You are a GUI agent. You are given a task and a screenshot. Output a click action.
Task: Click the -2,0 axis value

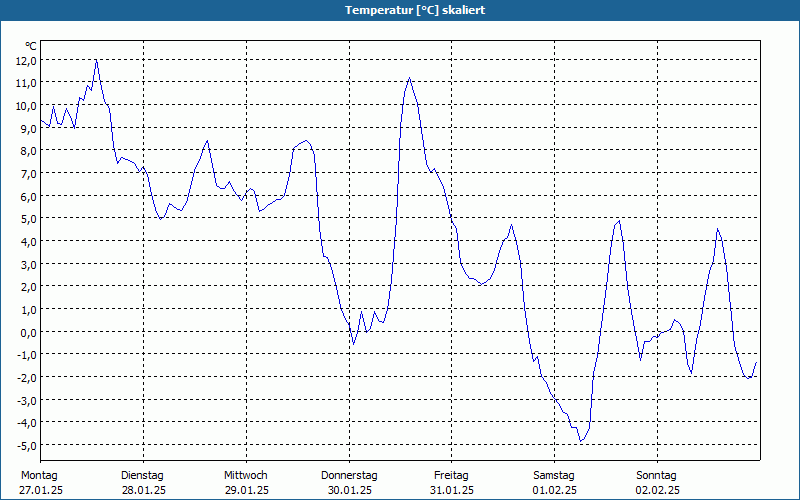[x=27, y=378]
